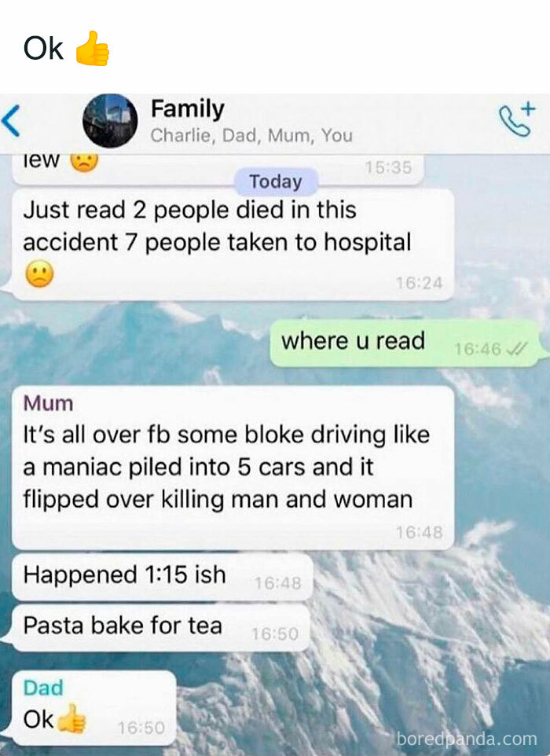Select Mum's message about bloke driving
550x756 pixels.
coord(233,468)
